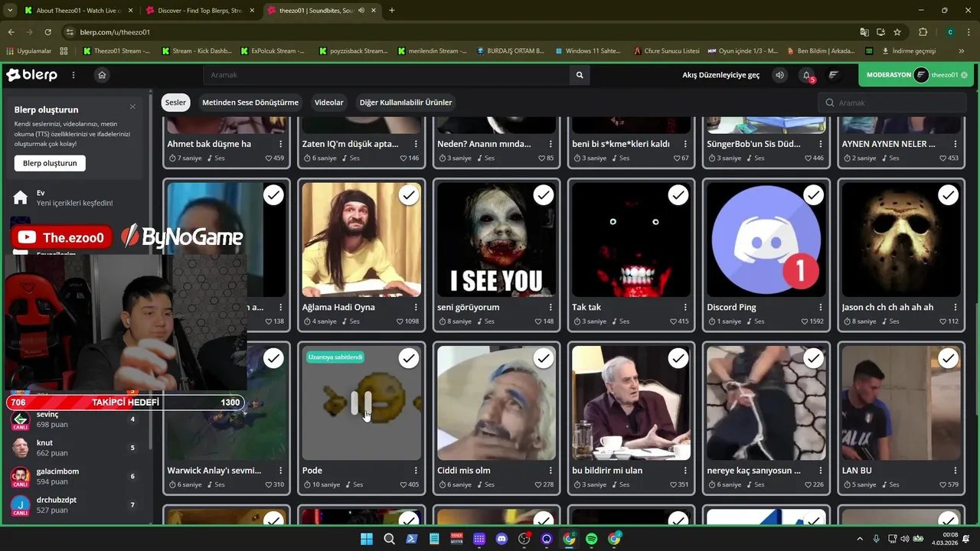Select Metinden Sese Dönüştürme tab

(x=250, y=103)
